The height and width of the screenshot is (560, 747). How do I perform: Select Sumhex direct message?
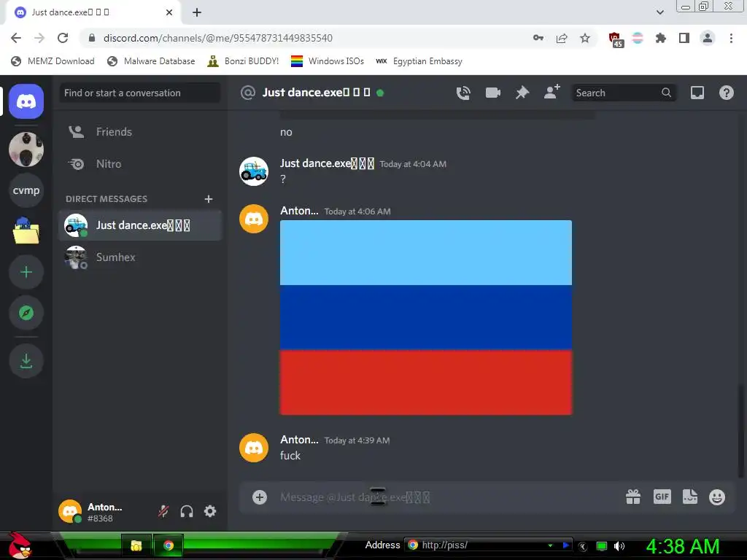point(140,257)
